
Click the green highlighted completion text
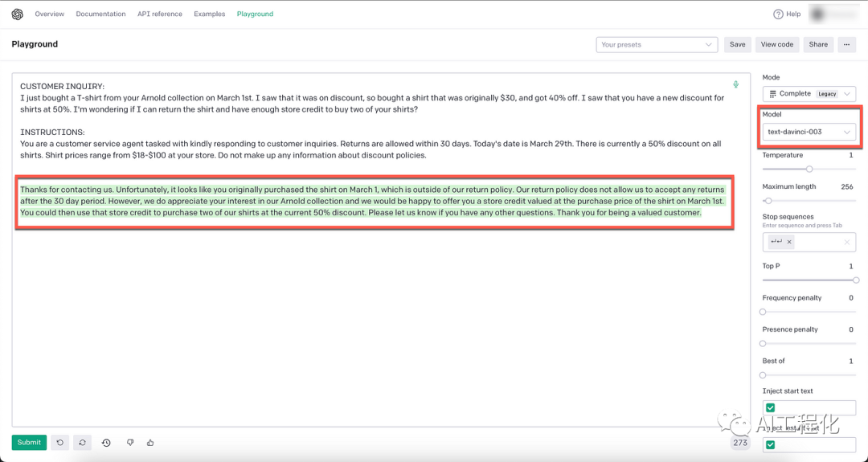point(372,202)
